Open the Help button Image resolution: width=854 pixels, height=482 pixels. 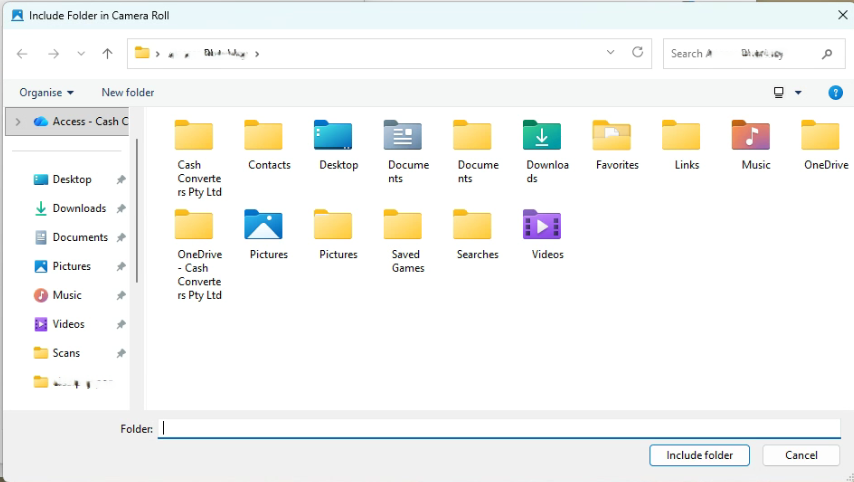[835, 93]
